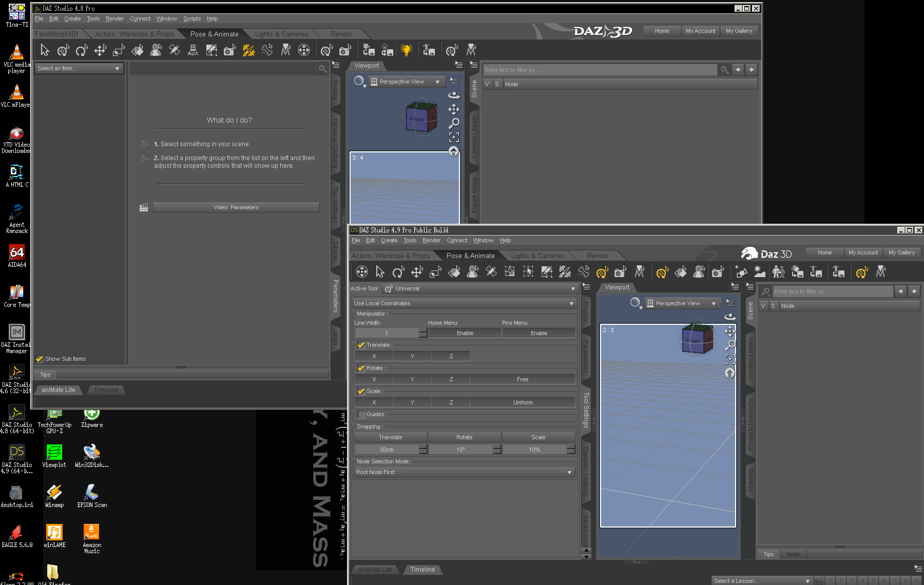Click the zoom magnifier control in DAZ 4.8 viewport

(454, 123)
